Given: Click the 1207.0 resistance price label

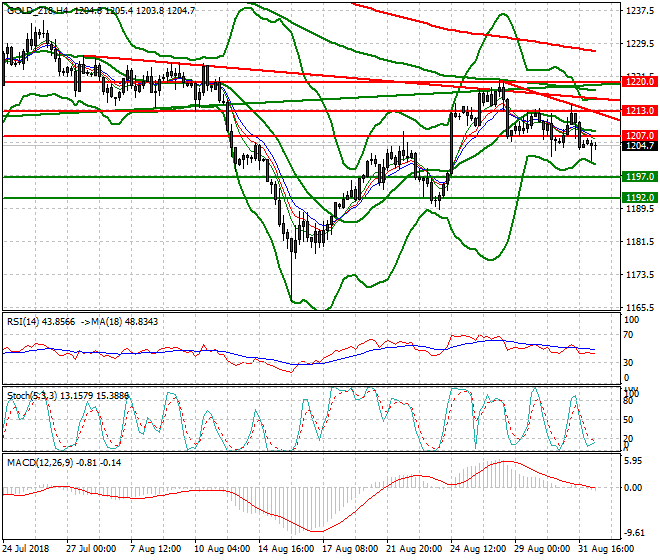Looking at the screenshot, I should click(637, 135).
